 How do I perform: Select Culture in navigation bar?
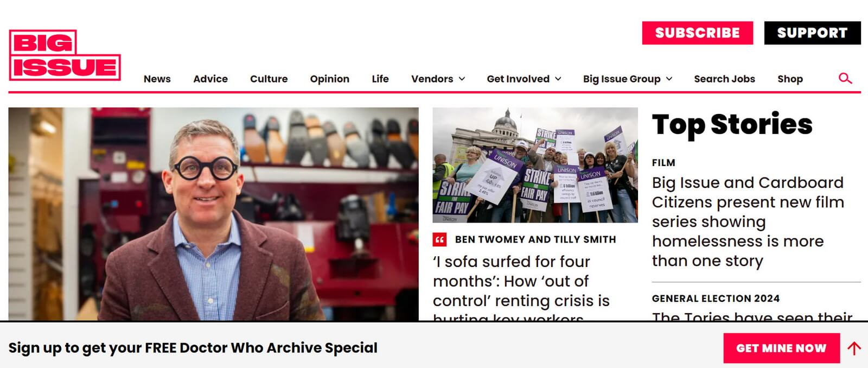point(269,79)
